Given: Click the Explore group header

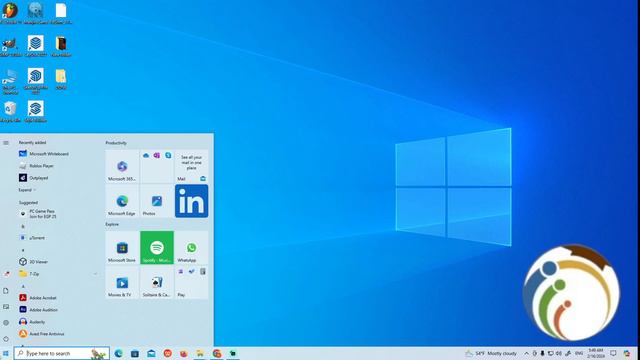Looking at the screenshot, I should 112,224.
